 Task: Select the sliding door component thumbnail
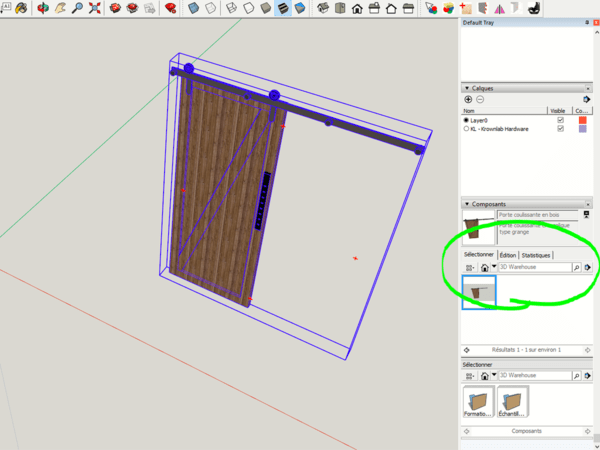[x=478, y=291]
